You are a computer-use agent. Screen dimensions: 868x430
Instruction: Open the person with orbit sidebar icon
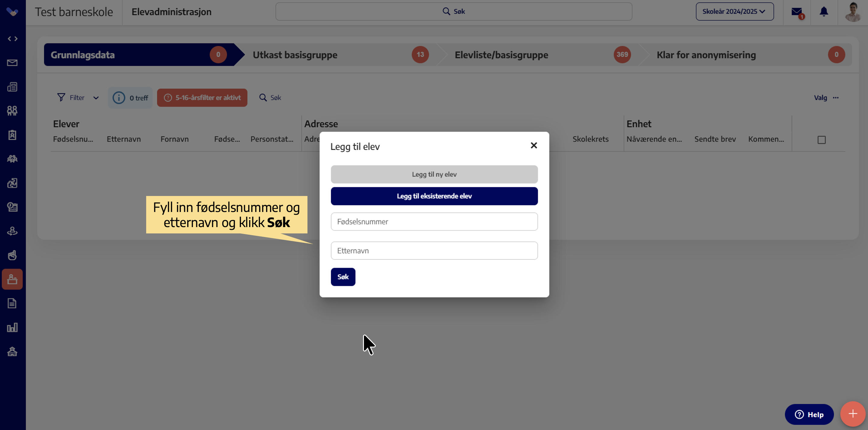[12, 231]
